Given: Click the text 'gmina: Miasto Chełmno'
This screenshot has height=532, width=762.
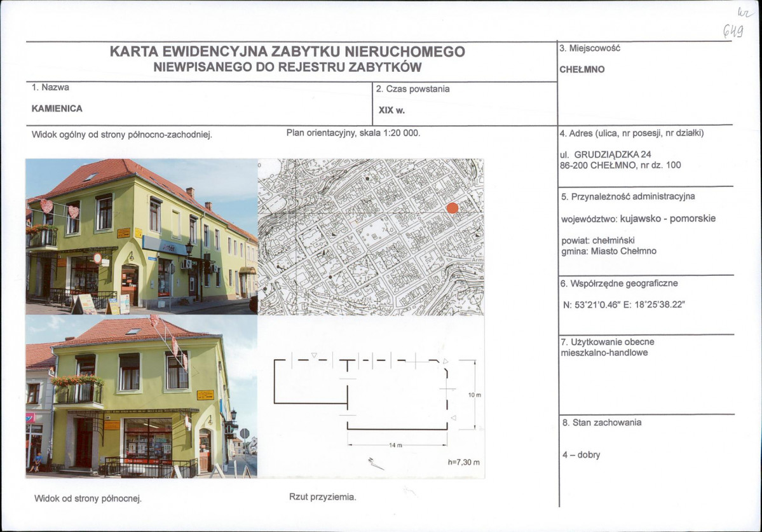Looking at the screenshot, I should (x=609, y=251).
